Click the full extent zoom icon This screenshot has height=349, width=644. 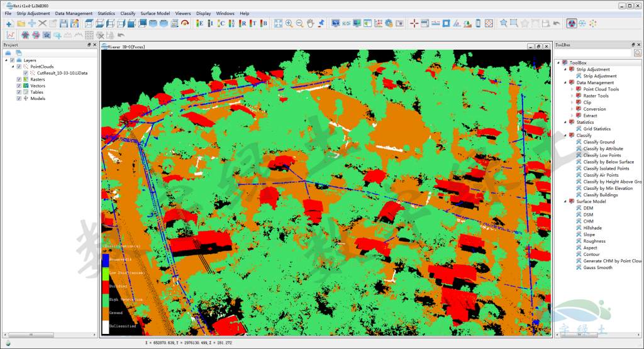[x=278, y=23]
